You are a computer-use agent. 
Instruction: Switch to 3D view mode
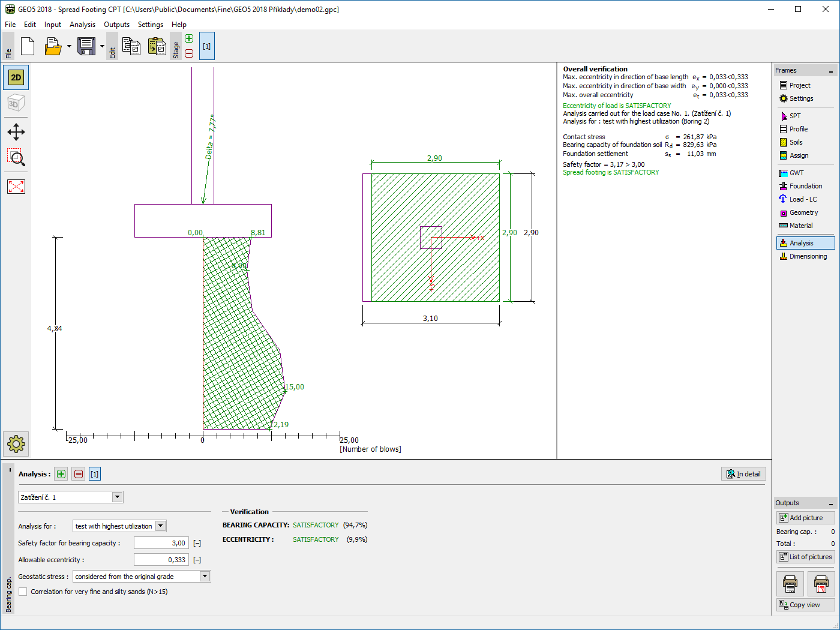[x=16, y=104]
